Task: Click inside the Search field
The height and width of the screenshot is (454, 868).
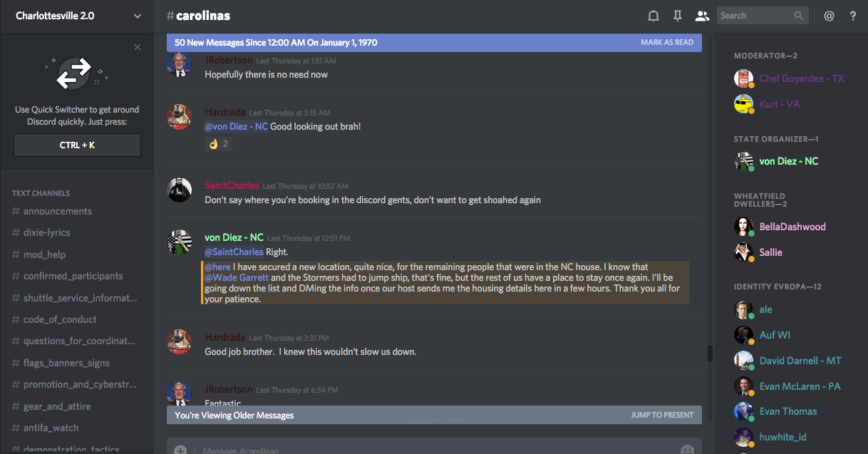Action: pos(755,16)
